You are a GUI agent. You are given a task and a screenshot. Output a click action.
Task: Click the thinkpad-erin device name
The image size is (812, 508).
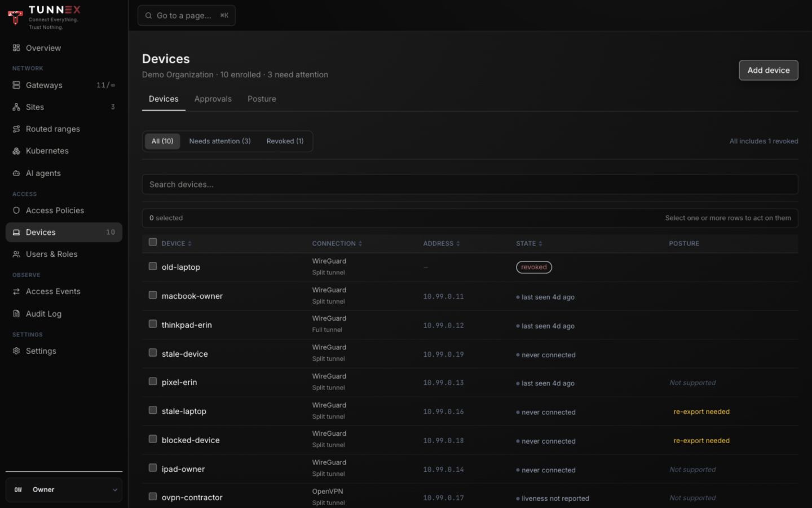[187, 325]
